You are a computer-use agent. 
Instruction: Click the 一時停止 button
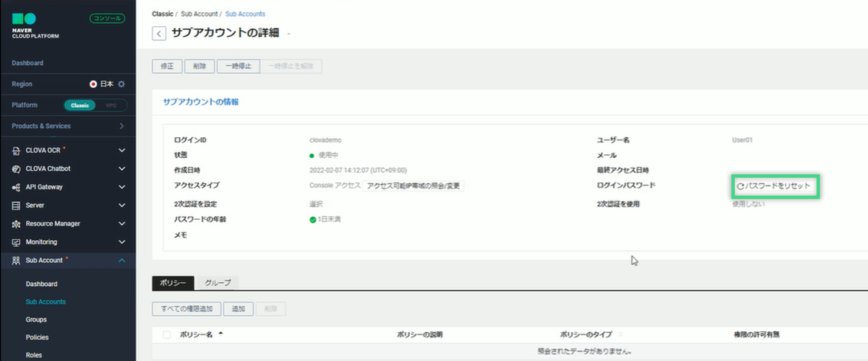click(x=238, y=66)
